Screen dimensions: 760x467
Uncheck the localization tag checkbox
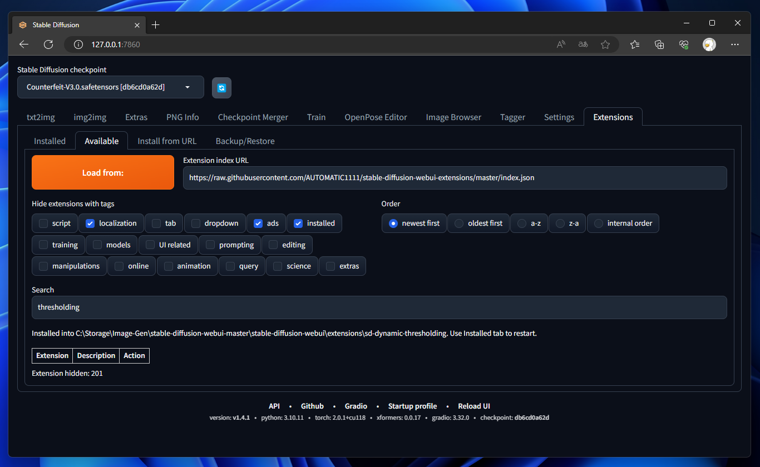(x=90, y=223)
